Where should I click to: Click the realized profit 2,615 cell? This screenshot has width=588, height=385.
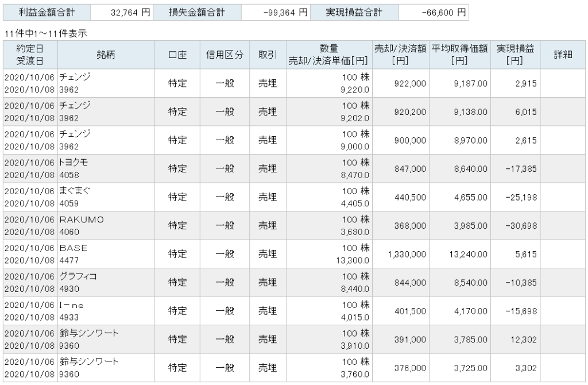tap(515, 140)
